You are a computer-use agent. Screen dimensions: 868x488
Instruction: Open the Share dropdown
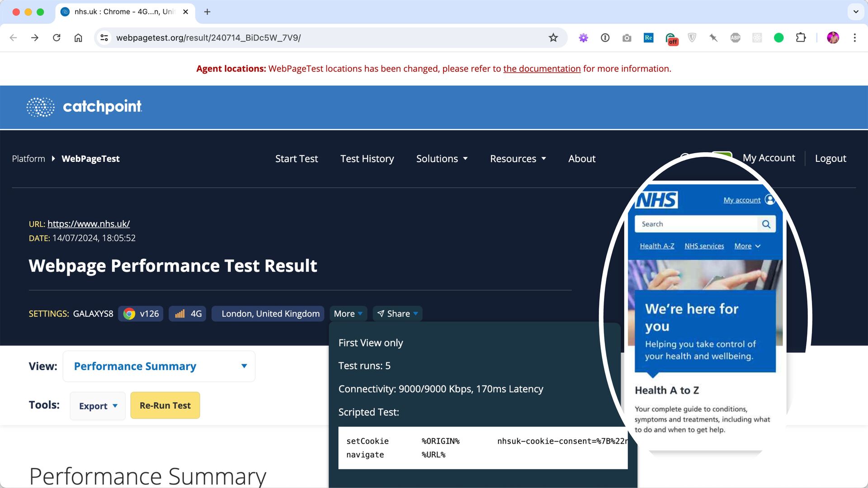click(397, 314)
